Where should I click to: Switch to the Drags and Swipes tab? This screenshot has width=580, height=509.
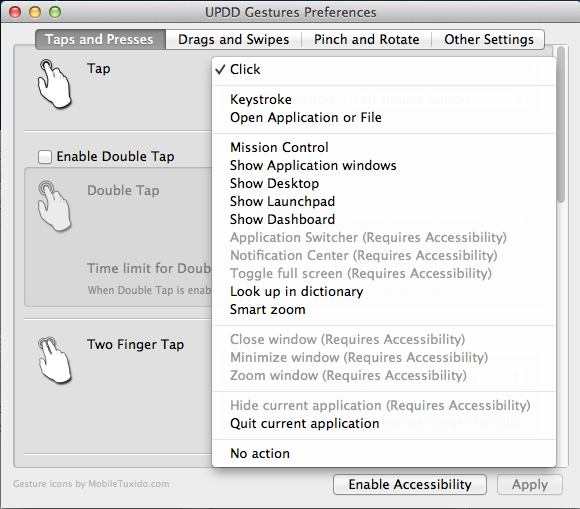(233, 39)
